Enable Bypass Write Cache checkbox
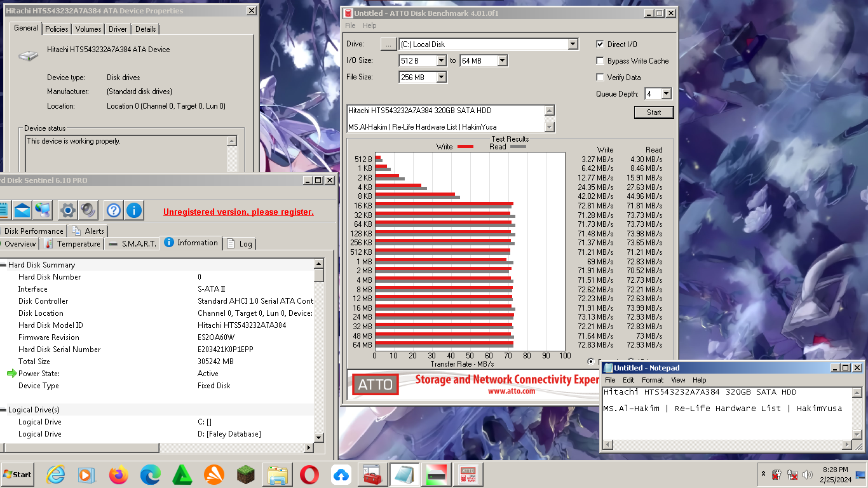This screenshot has width=868, height=488. [600, 60]
